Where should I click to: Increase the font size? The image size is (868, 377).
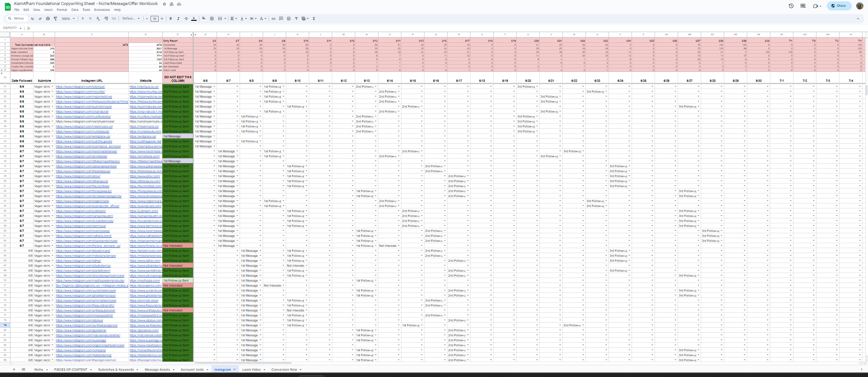[162, 19]
